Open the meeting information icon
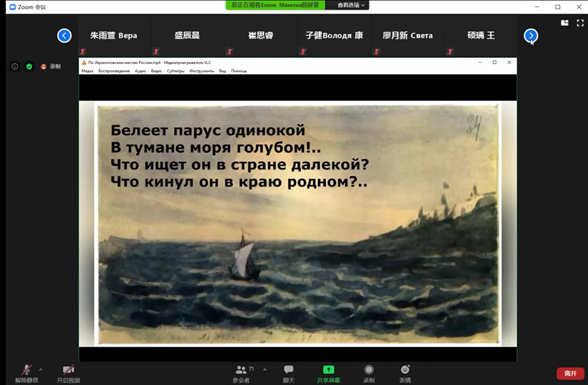Image resolution: width=588 pixels, height=385 pixels. [x=15, y=66]
